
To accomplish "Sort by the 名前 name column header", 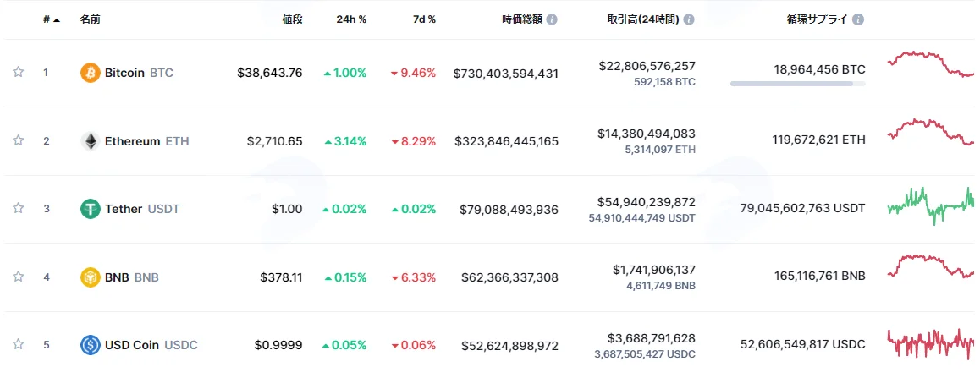I will [x=90, y=19].
